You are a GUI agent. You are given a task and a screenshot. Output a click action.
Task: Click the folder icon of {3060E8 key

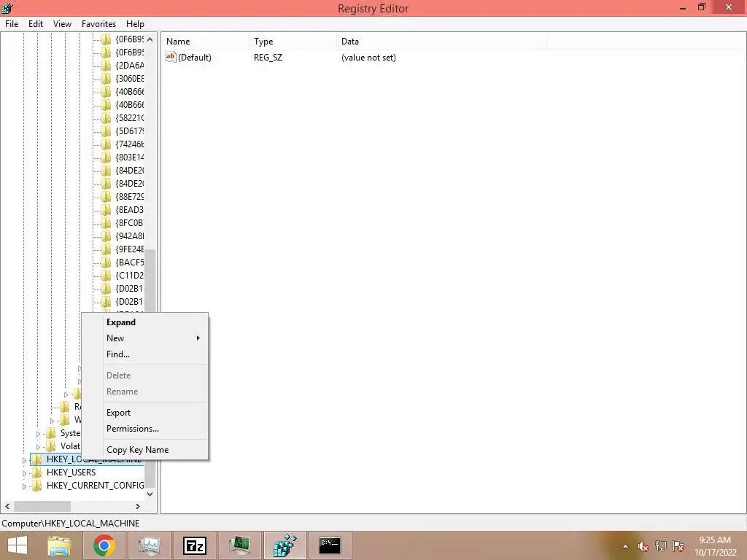pyautogui.click(x=107, y=79)
